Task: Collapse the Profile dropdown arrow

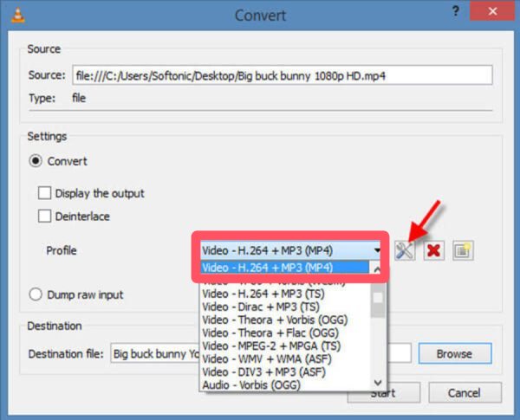Action: (377, 250)
